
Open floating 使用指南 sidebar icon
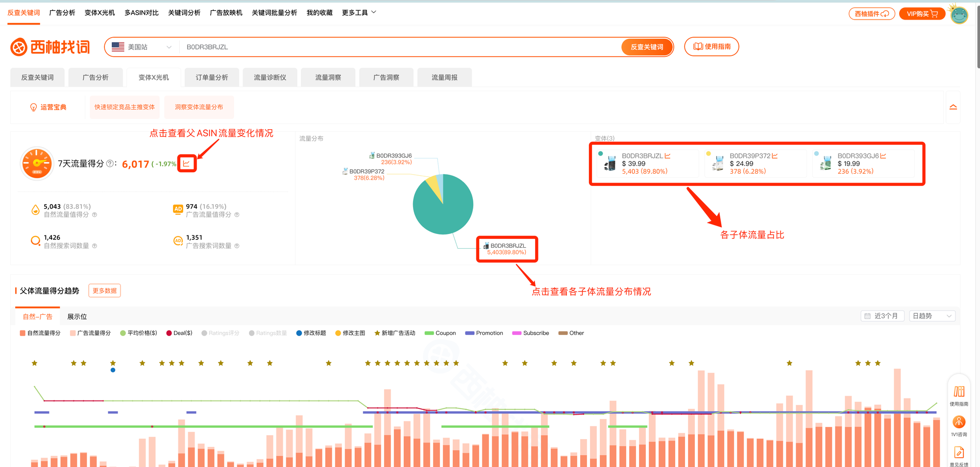(959, 395)
